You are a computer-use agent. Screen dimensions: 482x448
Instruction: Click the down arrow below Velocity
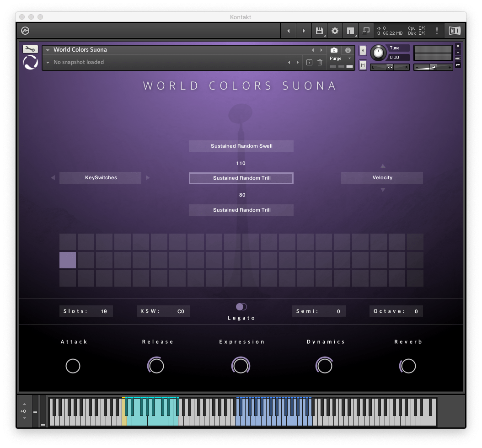(x=383, y=190)
